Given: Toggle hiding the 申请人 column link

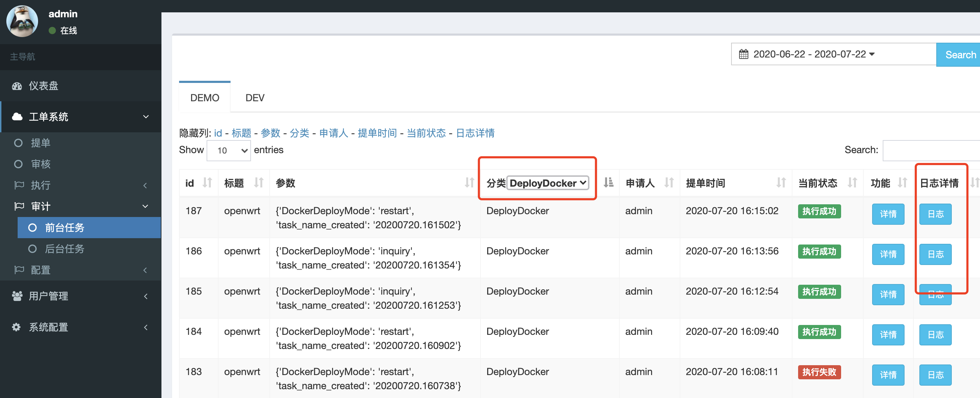Looking at the screenshot, I should coord(333,133).
